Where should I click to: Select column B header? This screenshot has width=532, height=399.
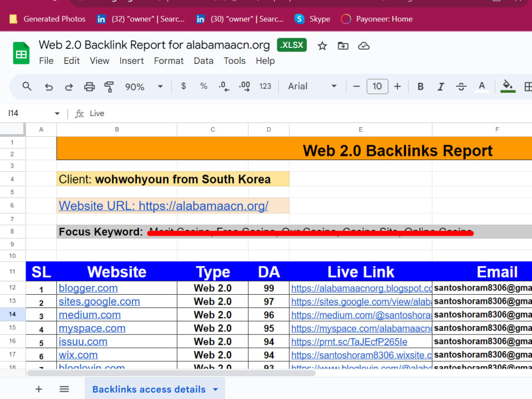click(x=117, y=130)
